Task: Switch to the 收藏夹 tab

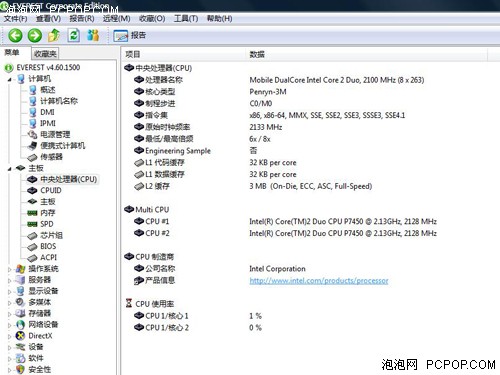Action: pos(45,53)
